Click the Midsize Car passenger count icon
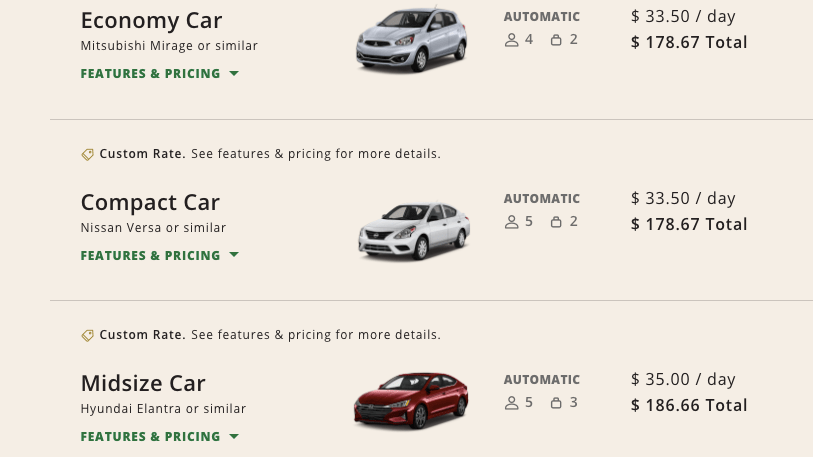 click(512, 403)
